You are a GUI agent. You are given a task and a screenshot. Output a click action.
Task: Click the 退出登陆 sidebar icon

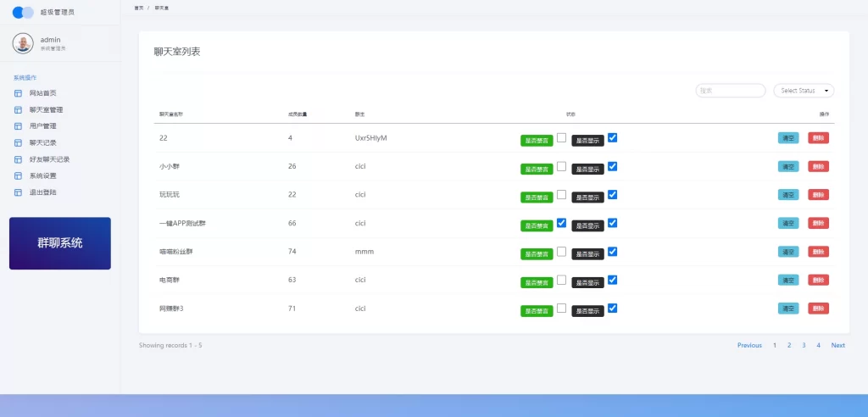pyautogui.click(x=19, y=192)
